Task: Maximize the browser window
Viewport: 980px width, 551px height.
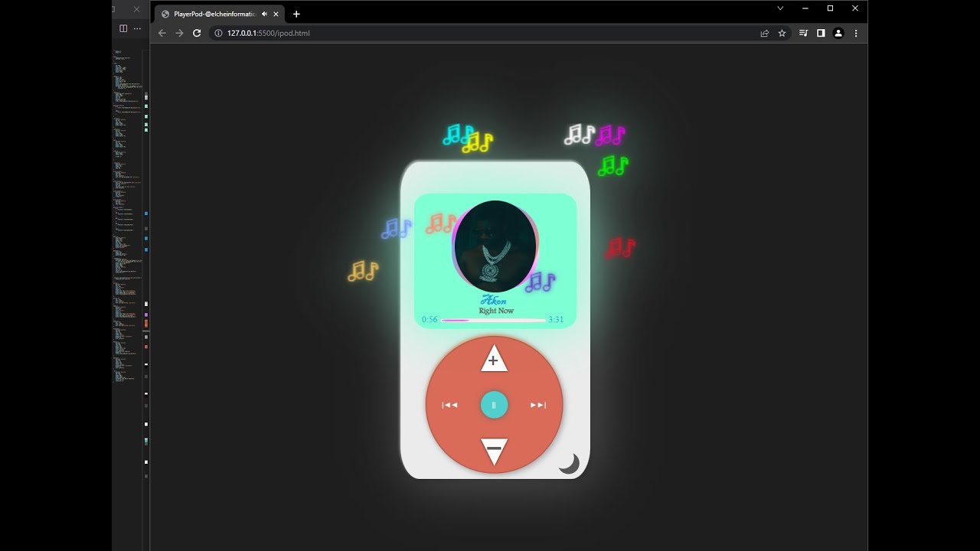Action: tap(830, 8)
